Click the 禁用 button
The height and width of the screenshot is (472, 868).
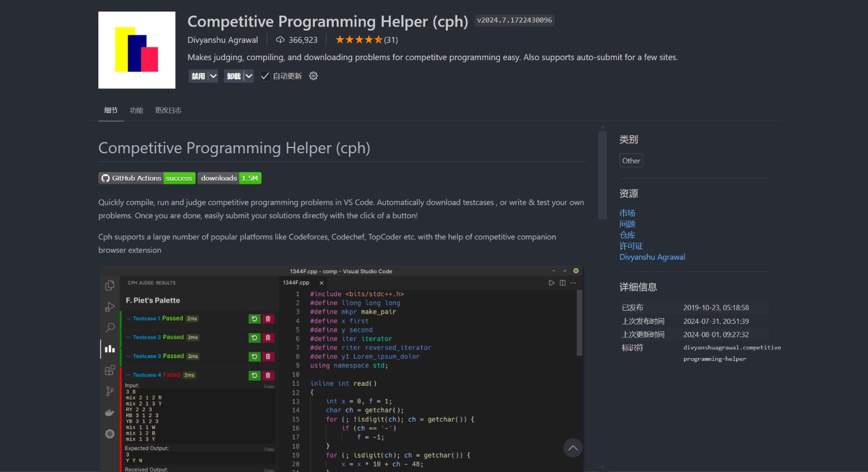[x=198, y=76]
